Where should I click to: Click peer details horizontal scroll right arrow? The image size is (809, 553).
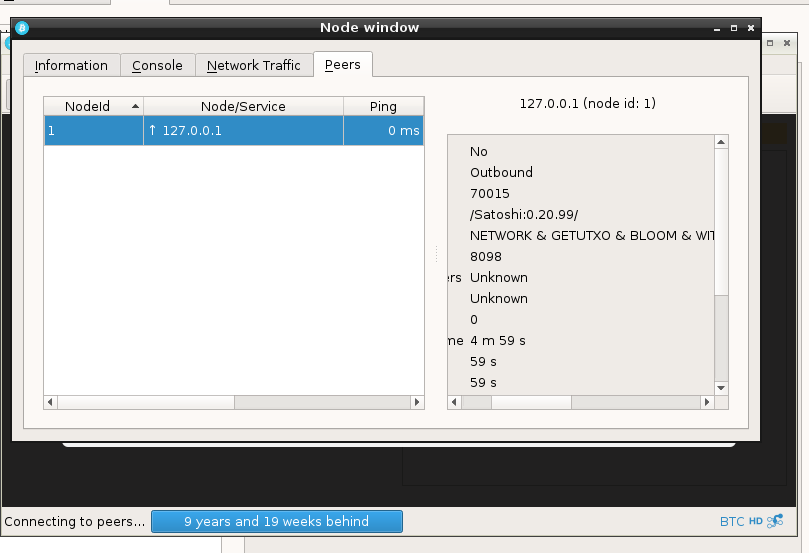[707, 402]
